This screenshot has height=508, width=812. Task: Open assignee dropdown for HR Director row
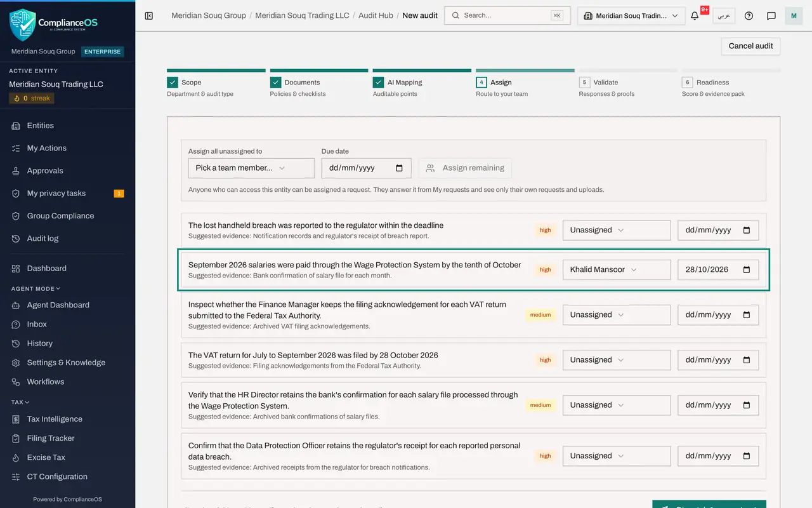pos(617,404)
